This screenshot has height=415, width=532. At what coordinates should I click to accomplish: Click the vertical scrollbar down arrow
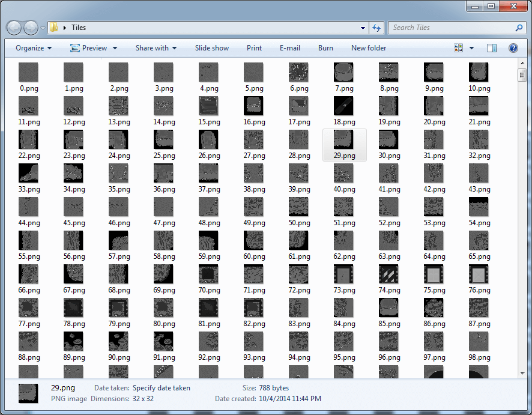[x=522, y=374]
